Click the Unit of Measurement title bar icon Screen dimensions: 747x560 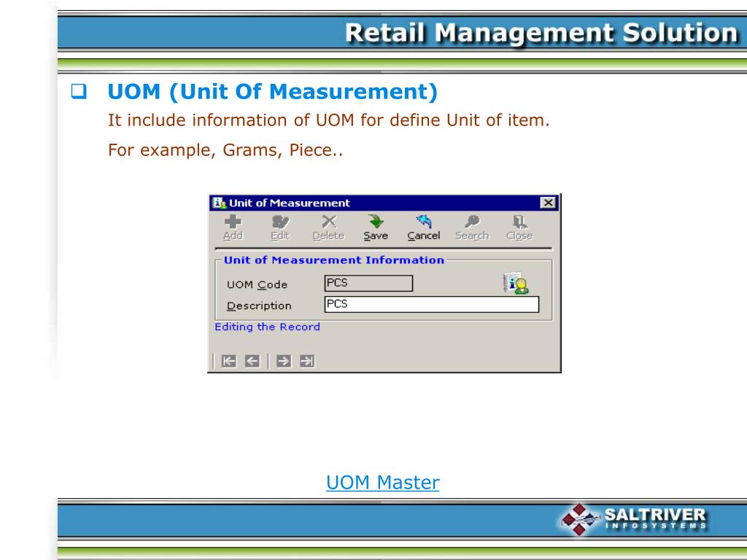click(x=219, y=203)
